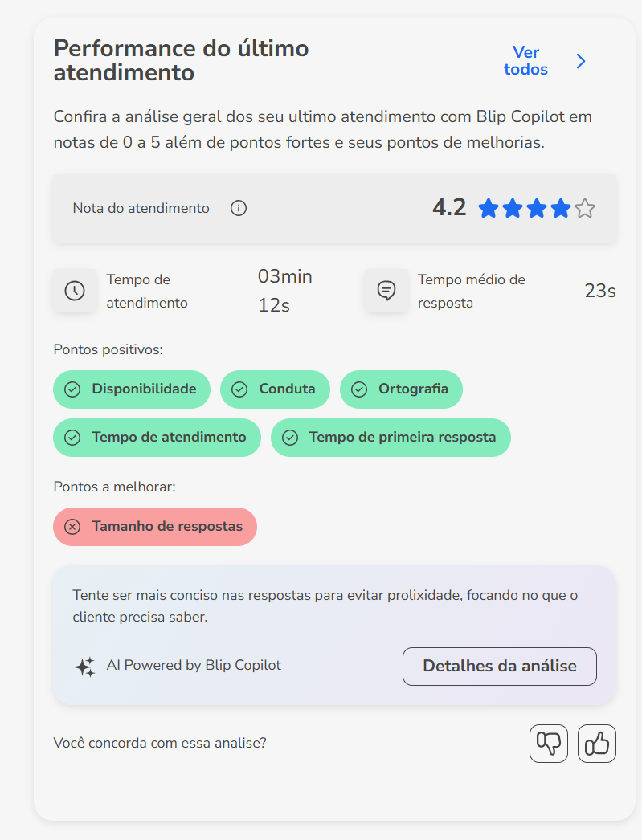Click the first blue rating star

pos(489,209)
